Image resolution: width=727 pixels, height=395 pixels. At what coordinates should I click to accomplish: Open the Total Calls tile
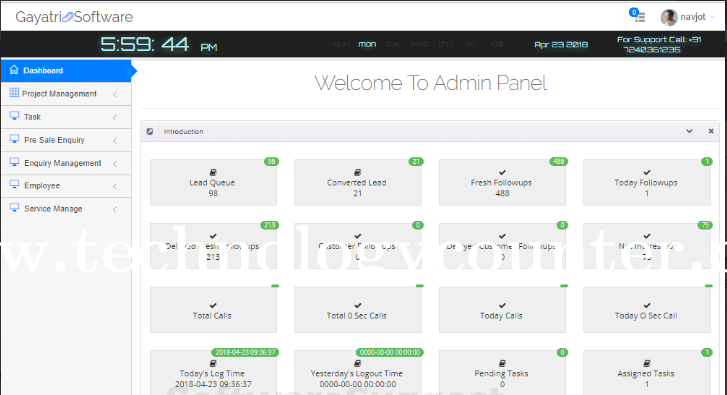[x=213, y=309]
